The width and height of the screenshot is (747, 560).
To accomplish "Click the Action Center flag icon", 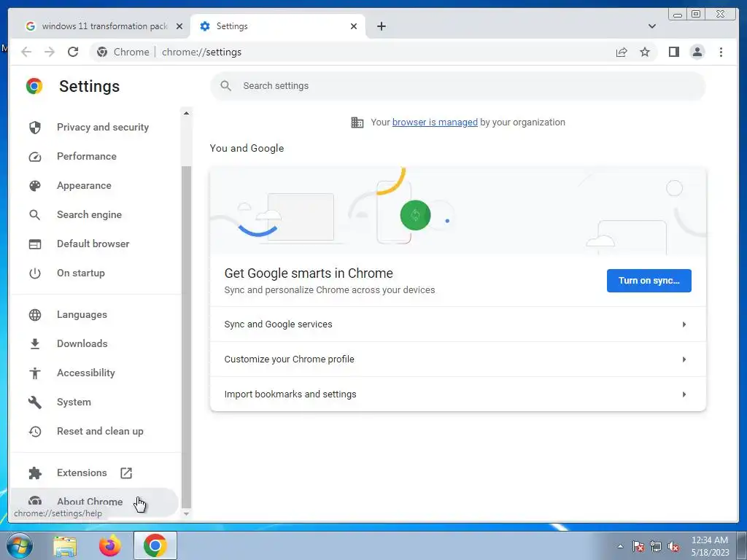I will tap(638, 547).
